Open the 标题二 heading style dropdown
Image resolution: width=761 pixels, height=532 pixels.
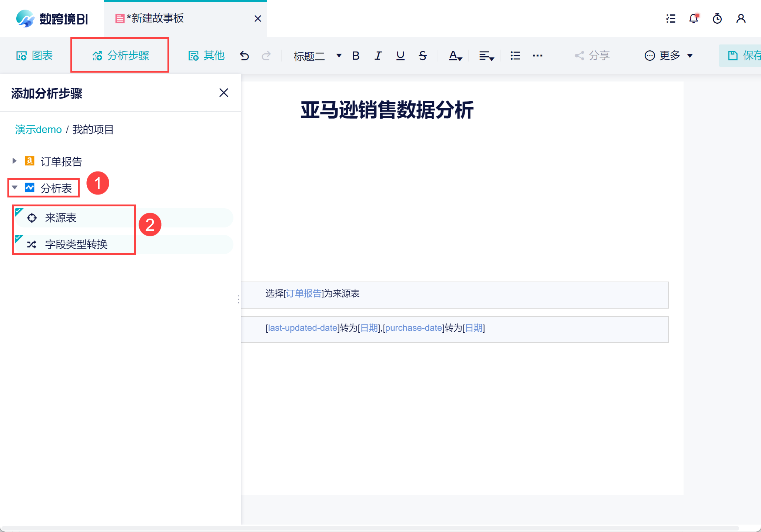click(318, 56)
